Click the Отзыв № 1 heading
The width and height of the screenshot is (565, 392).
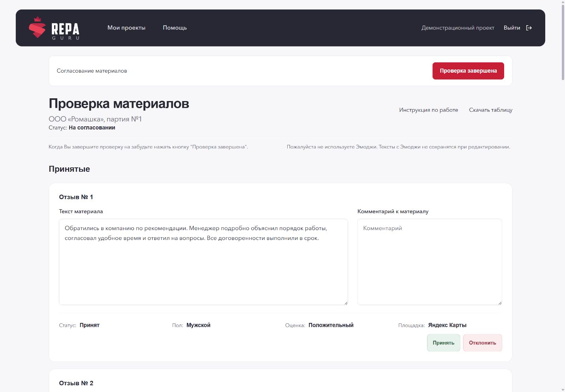point(76,197)
